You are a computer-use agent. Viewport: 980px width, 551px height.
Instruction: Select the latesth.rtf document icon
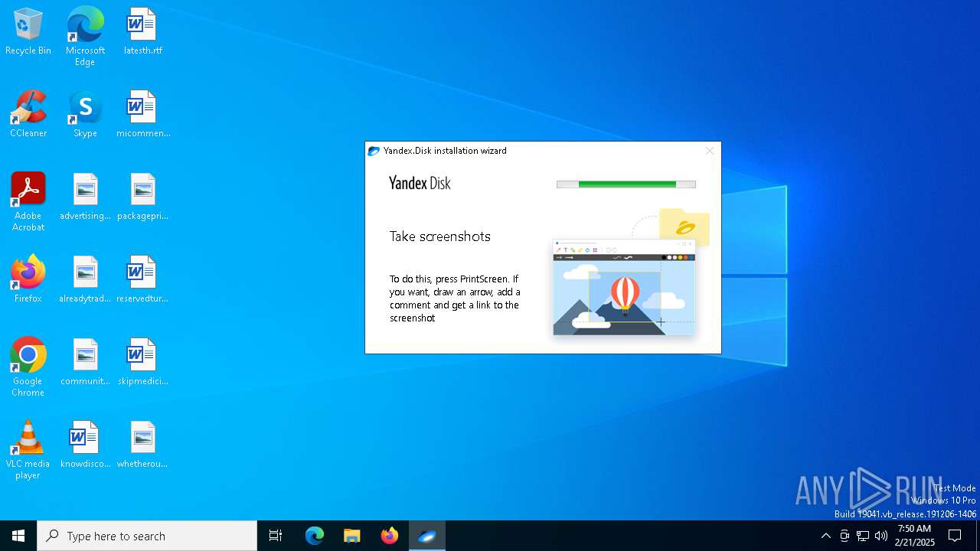142,32
